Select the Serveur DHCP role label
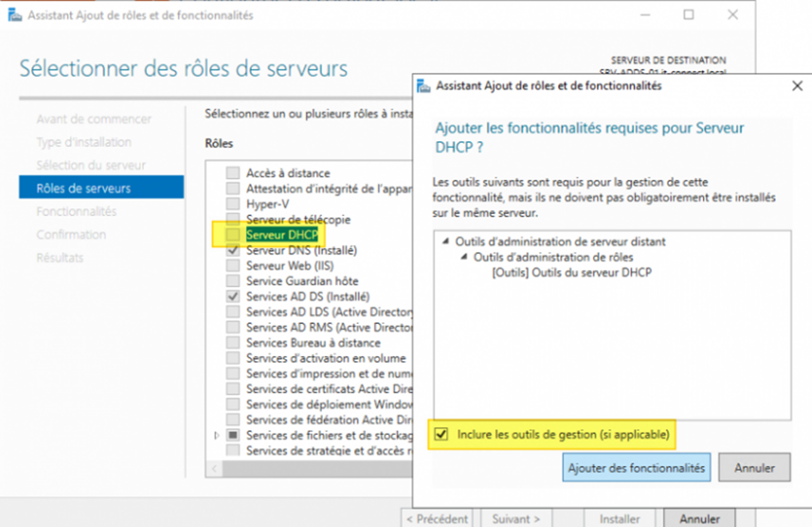The width and height of the screenshot is (812, 527). [282, 235]
